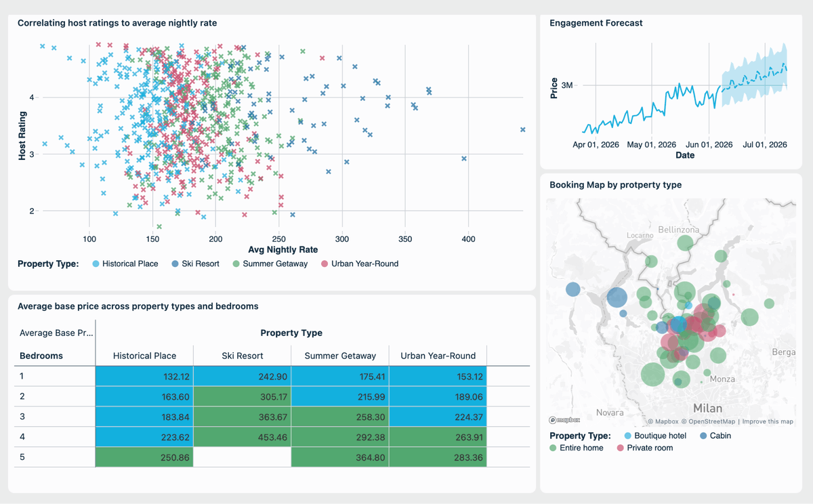Select the 363.67 table cell
This screenshot has height=504, width=813.
coord(242,417)
